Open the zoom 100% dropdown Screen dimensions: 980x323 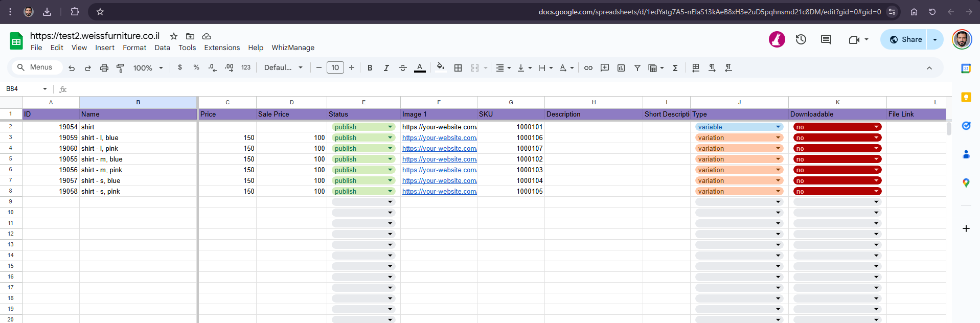coord(148,68)
